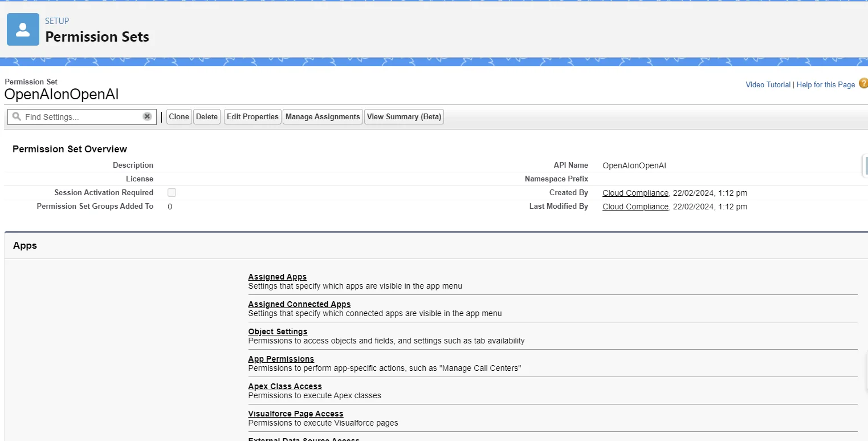Image resolution: width=868 pixels, height=441 pixels.
Task: Open the Assigned Apps settings
Action: coord(277,277)
